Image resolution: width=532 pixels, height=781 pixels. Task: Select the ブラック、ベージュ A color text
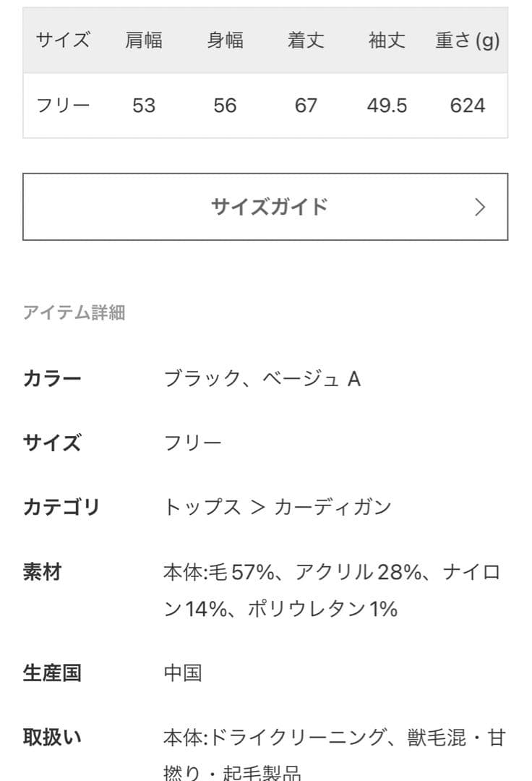tap(262, 378)
